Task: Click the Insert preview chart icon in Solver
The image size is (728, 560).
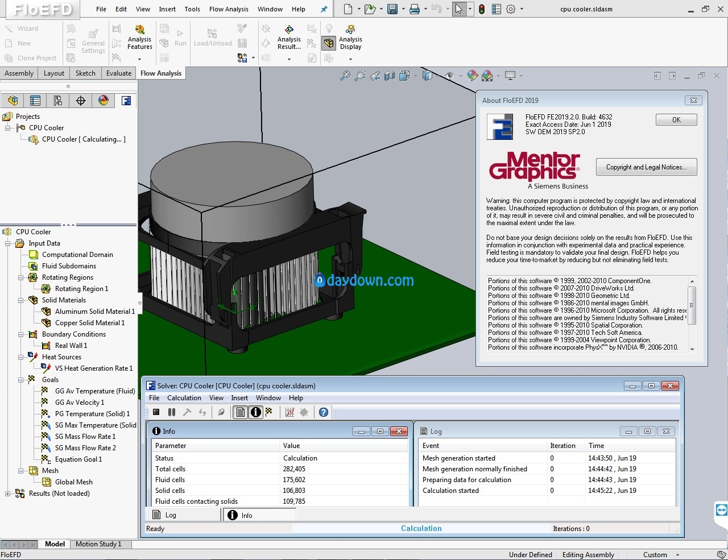Action: [x=289, y=412]
